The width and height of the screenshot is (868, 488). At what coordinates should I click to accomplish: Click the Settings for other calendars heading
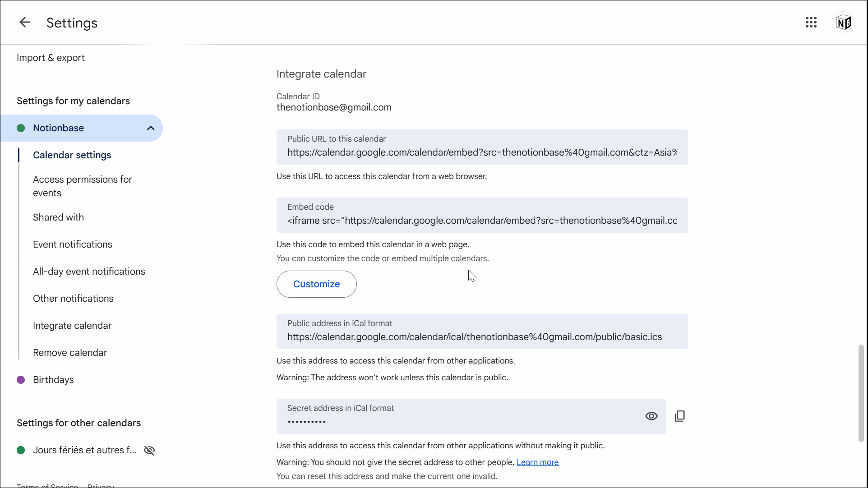[x=78, y=423]
